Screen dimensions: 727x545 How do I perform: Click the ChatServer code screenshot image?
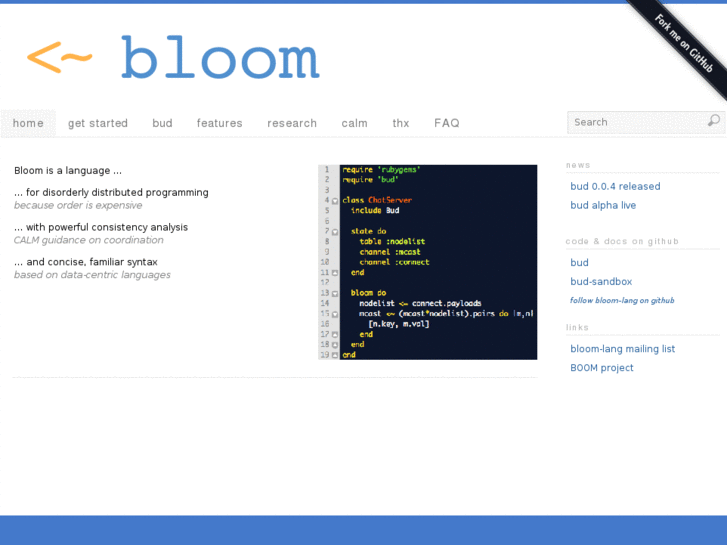click(428, 262)
